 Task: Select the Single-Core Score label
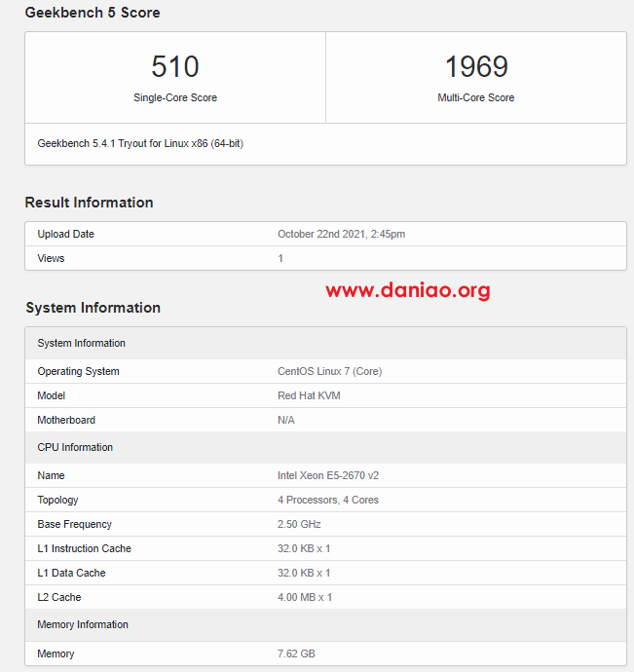tap(175, 97)
